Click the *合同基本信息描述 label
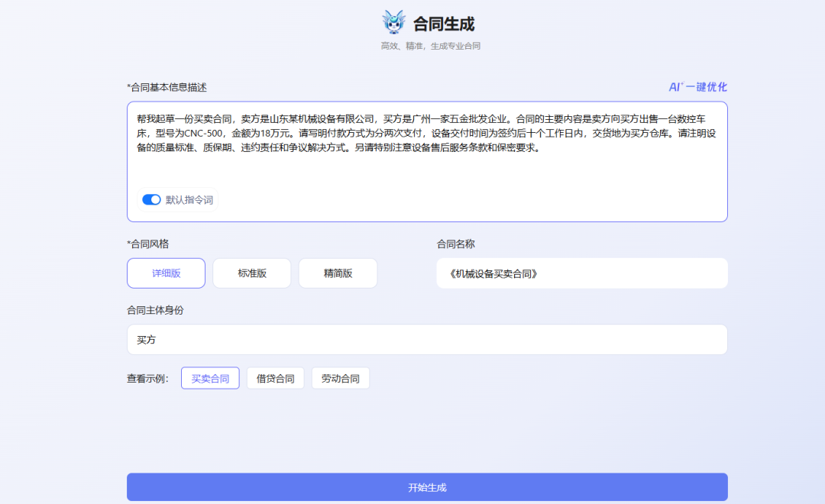 tap(167, 87)
